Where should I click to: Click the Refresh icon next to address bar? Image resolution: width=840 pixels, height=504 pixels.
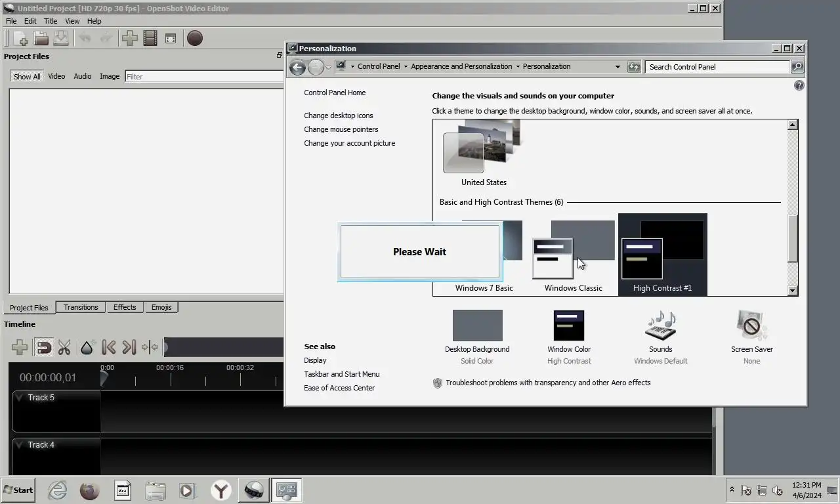tap(634, 66)
